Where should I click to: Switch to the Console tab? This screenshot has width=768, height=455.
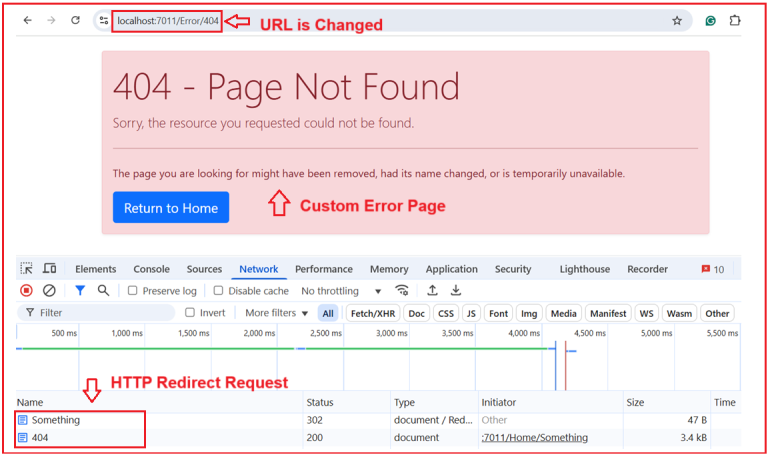(151, 269)
